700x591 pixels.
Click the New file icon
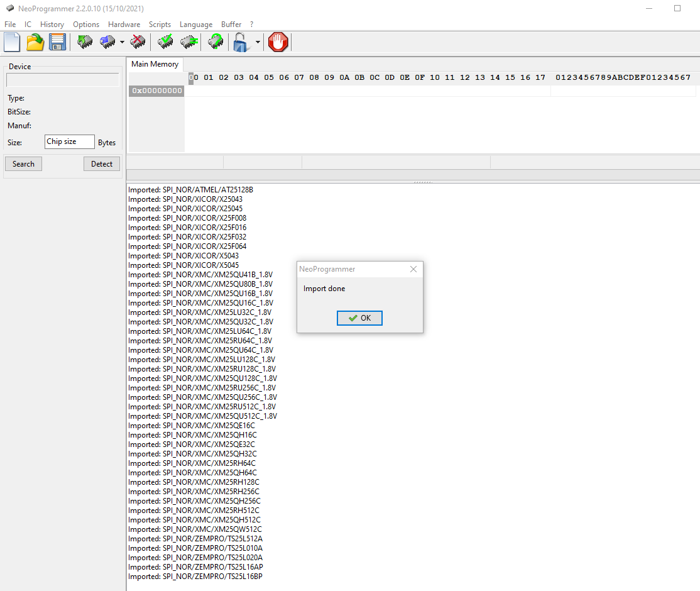click(12, 42)
